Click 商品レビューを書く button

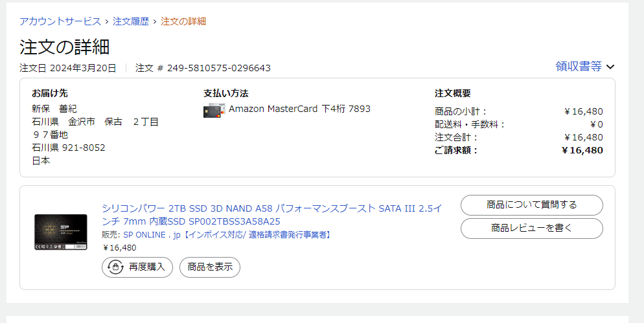pyautogui.click(x=531, y=228)
